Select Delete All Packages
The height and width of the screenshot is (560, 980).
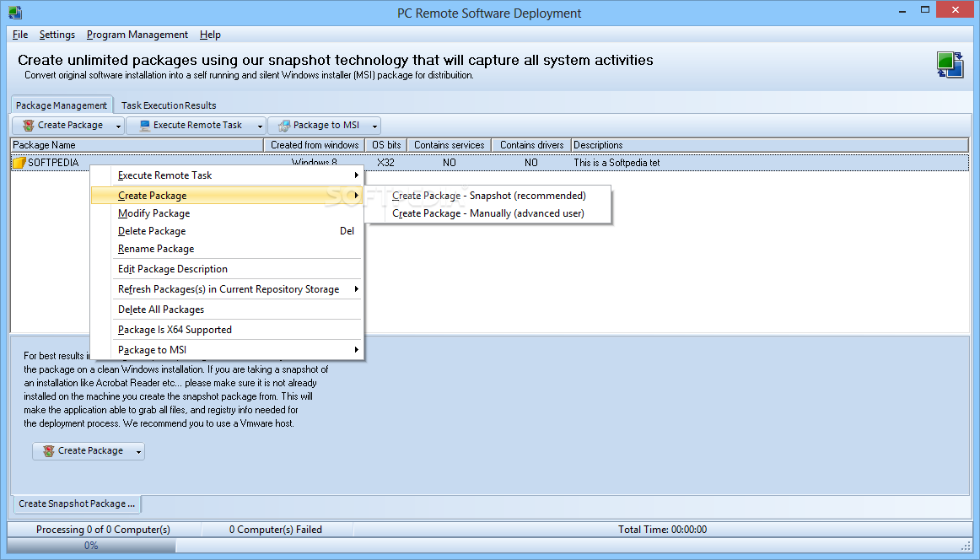(228, 310)
